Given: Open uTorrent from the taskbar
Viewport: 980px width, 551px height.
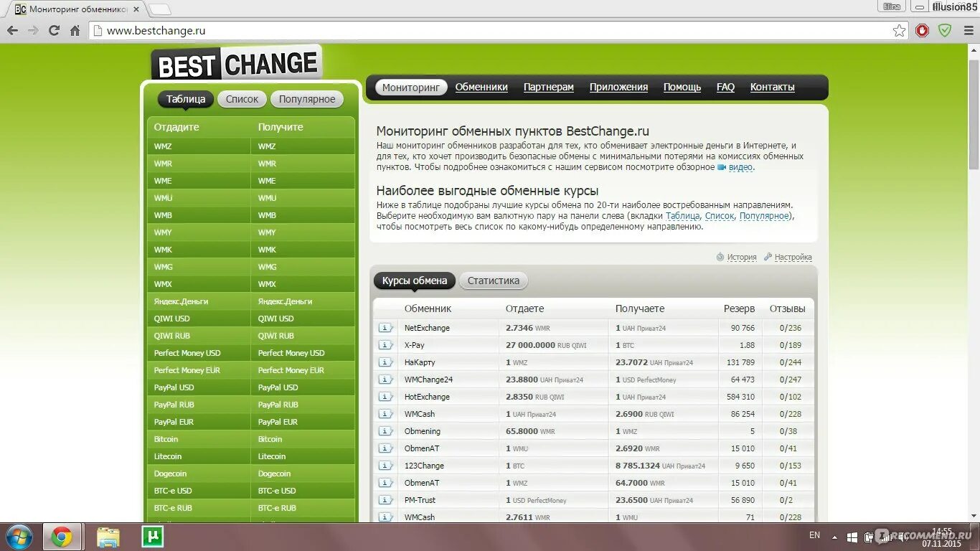Looking at the screenshot, I should coord(152,537).
